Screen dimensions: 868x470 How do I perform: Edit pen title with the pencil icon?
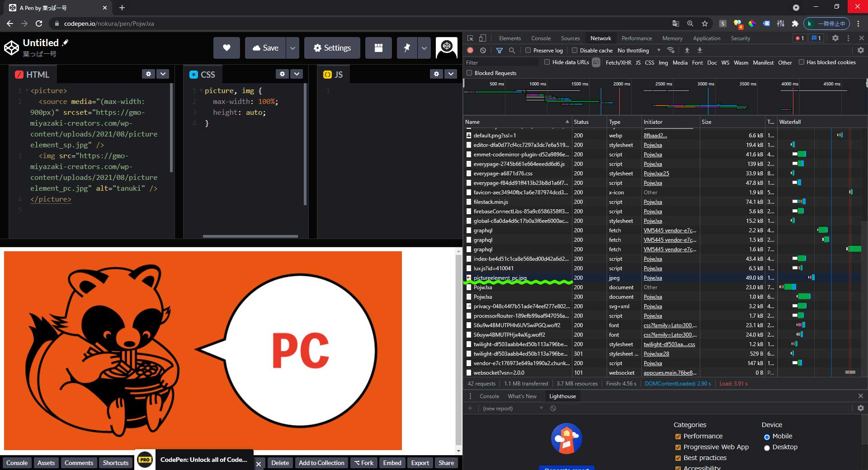(65, 42)
